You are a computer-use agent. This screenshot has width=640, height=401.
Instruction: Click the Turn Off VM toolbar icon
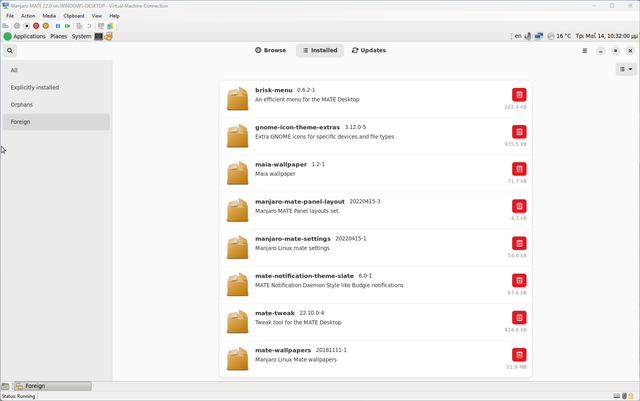tap(27, 26)
